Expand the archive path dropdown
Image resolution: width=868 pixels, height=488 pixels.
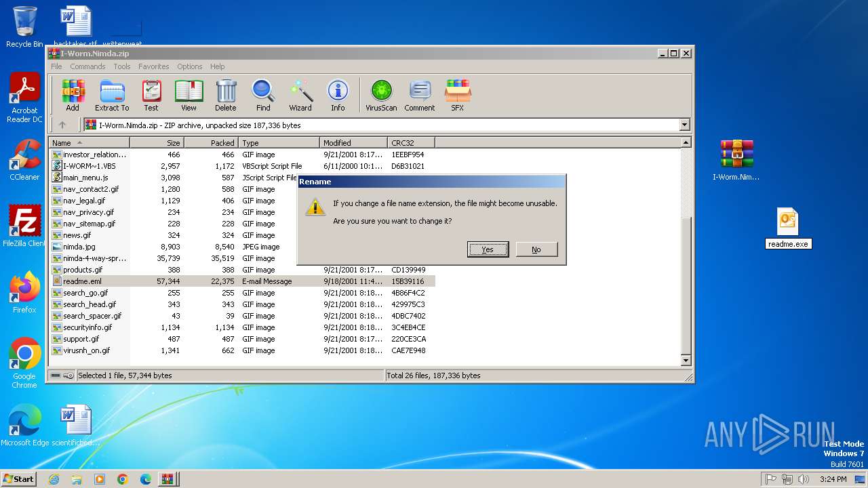(684, 125)
